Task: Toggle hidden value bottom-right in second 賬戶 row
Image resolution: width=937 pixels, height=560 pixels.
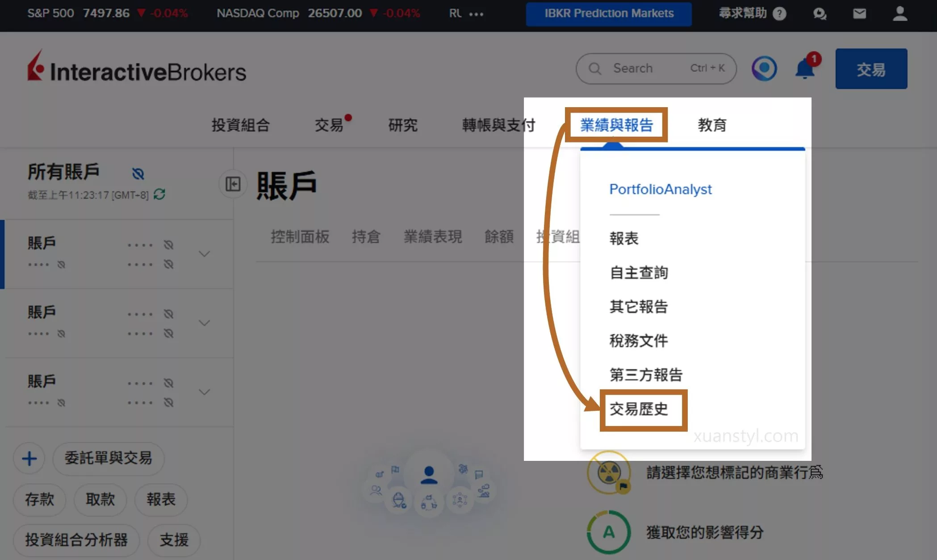Action: 168,334
